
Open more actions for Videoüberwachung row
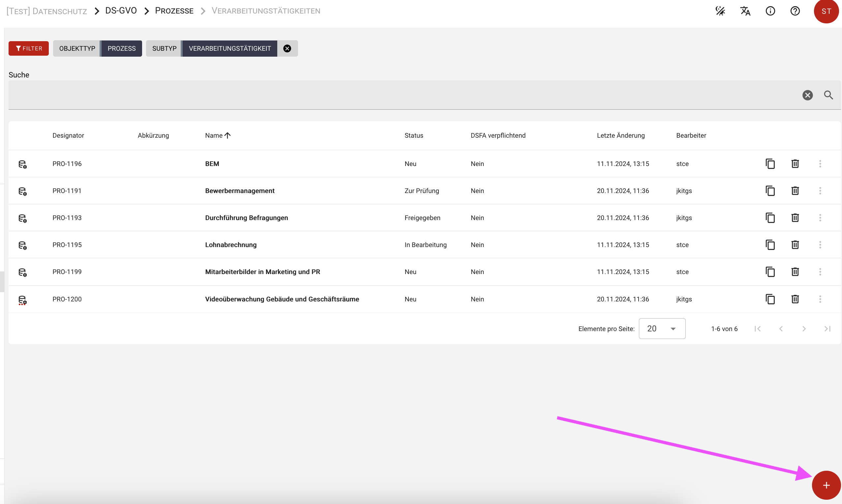pyautogui.click(x=820, y=299)
